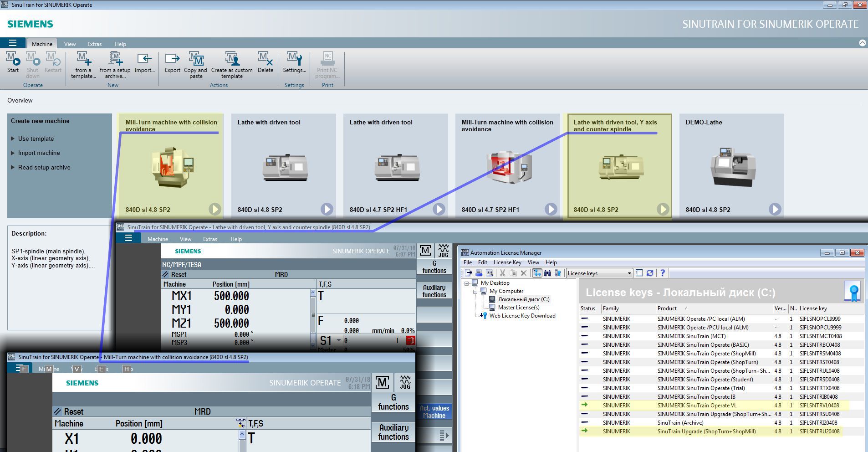868x452 pixels.
Task: Delete the selected machine
Action: (266, 62)
